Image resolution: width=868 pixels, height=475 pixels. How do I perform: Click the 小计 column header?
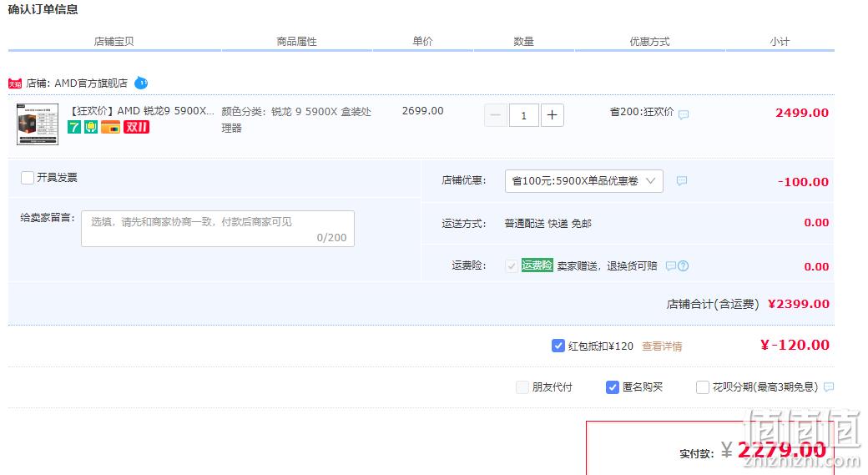click(780, 42)
